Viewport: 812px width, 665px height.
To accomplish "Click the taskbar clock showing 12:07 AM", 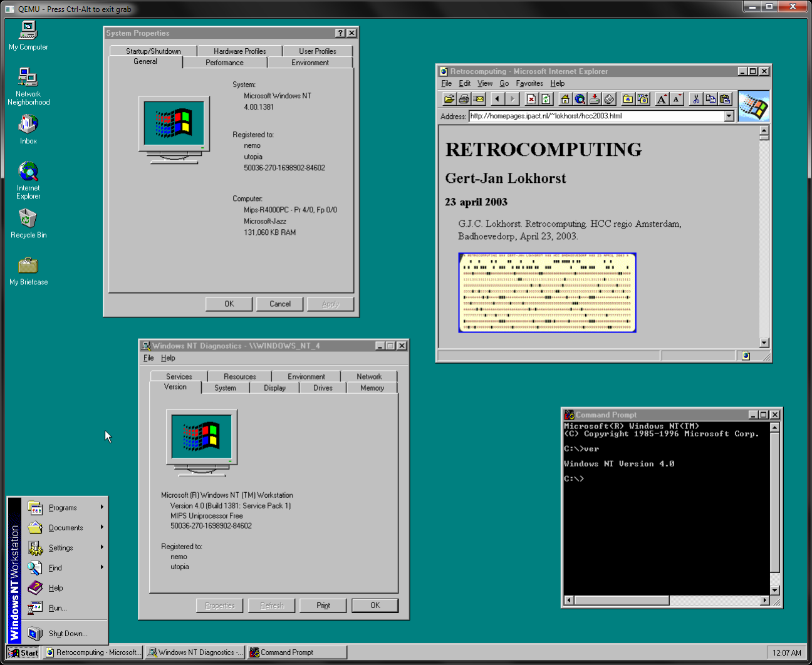I will [x=786, y=652].
